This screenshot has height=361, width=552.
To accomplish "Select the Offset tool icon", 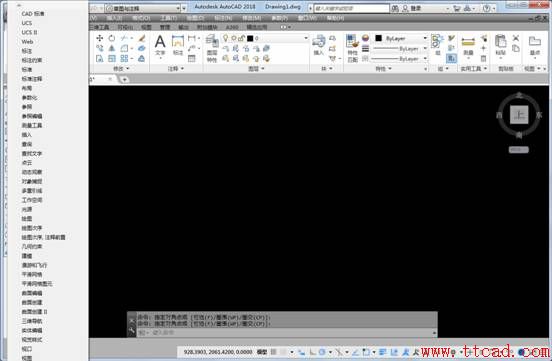I will (142, 58).
